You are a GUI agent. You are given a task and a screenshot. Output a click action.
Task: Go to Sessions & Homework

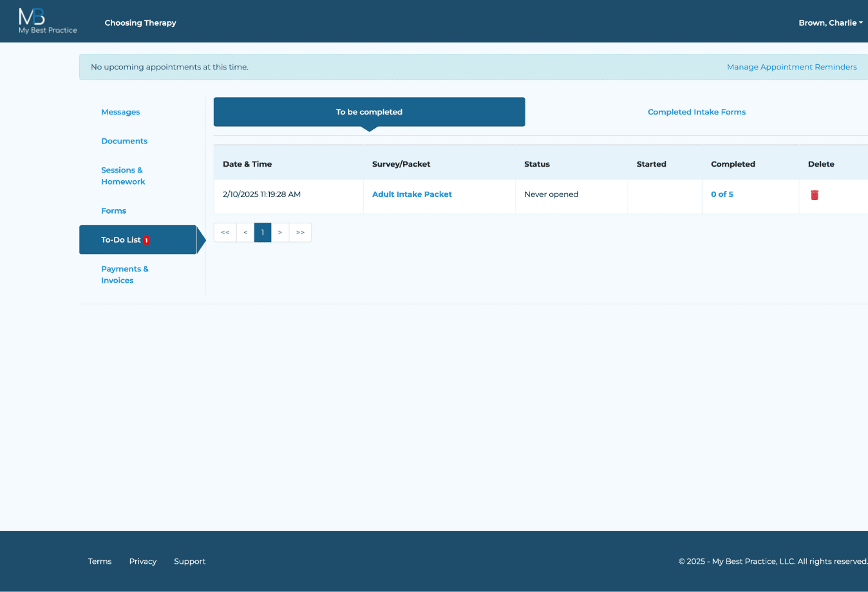click(x=122, y=176)
